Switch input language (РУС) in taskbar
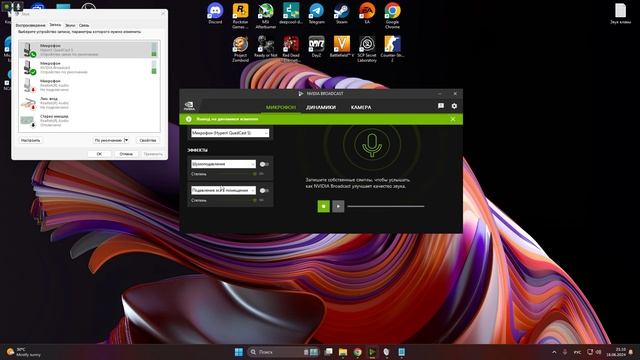 [578, 352]
